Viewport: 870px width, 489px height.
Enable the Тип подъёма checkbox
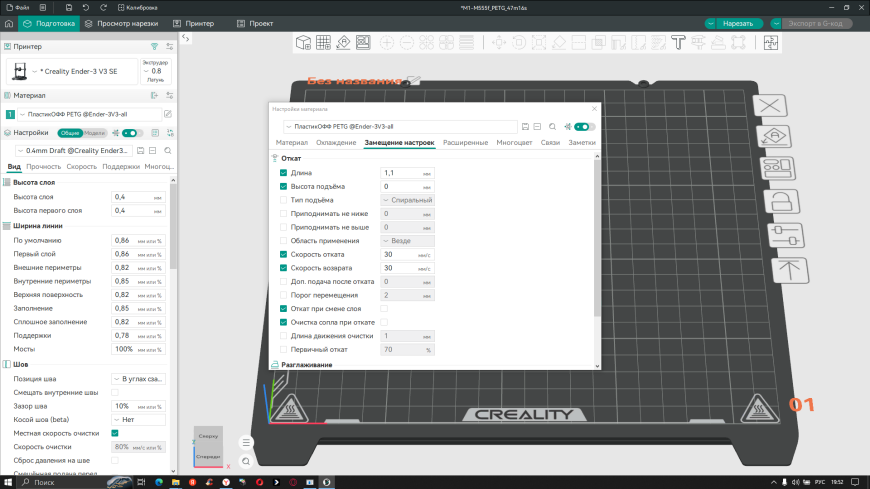coord(284,200)
